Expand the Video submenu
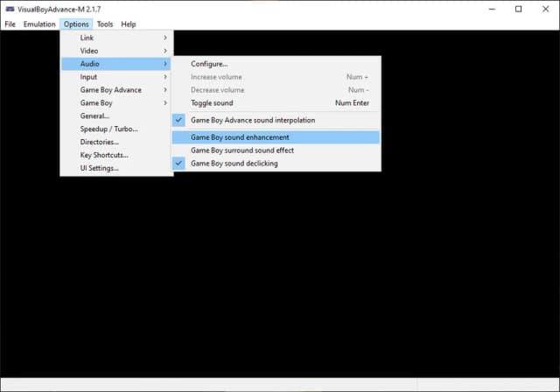The width and height of the screenshot is (560, 392). pos(116,51)
